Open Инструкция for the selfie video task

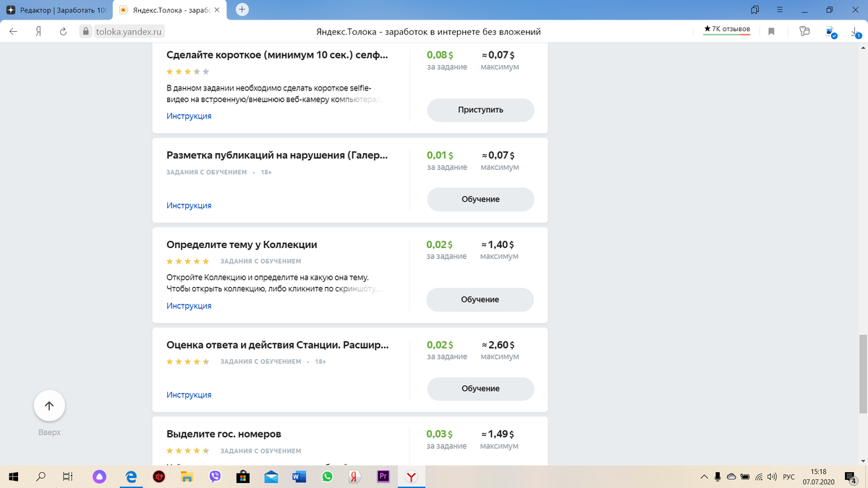pos(189,116)
